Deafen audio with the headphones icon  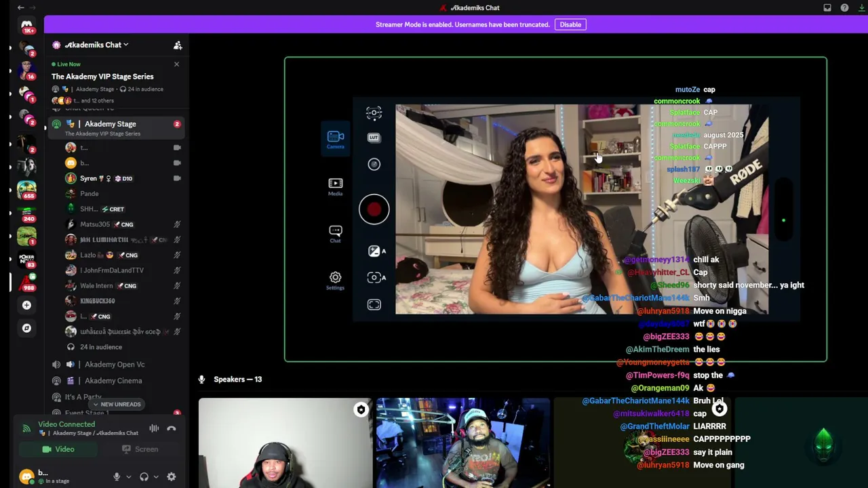click(x=144, y=477)
